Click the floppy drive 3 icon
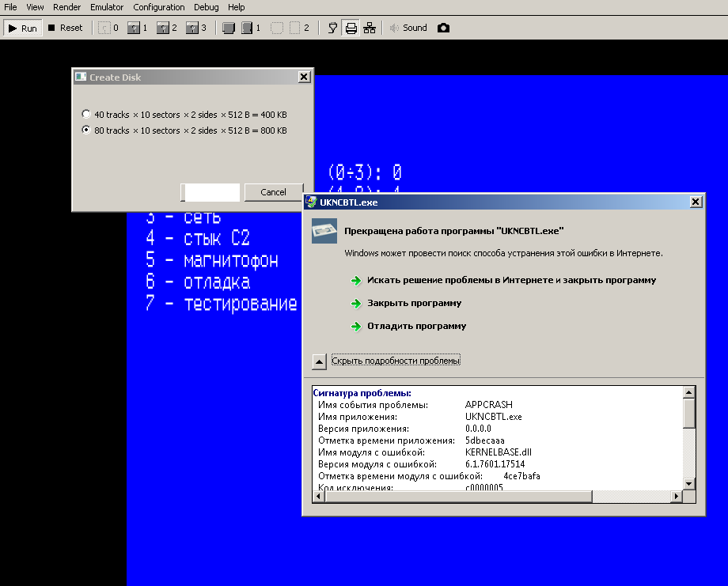The image size is (728, 586). tap(192, 28)
